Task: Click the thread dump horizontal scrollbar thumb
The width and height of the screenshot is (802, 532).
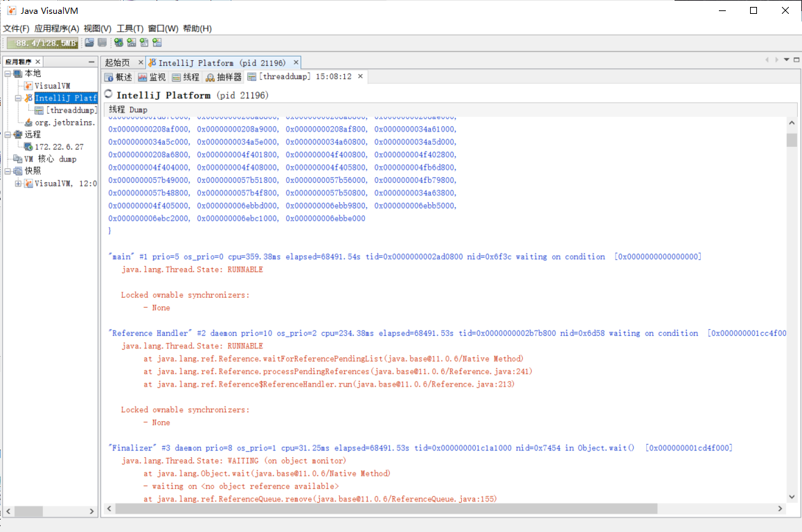Action: (x=386, y=508)
